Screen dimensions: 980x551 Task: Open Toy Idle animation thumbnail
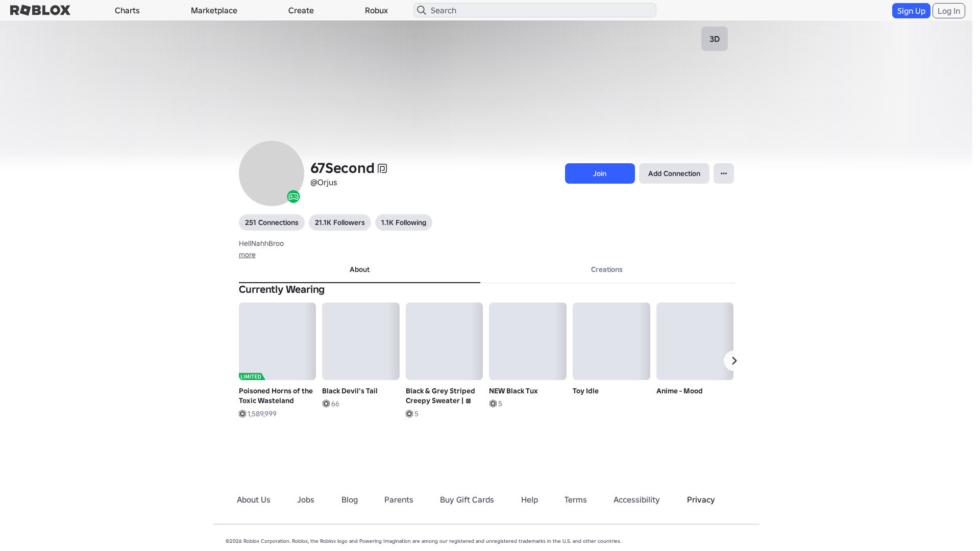pos(611,341)
